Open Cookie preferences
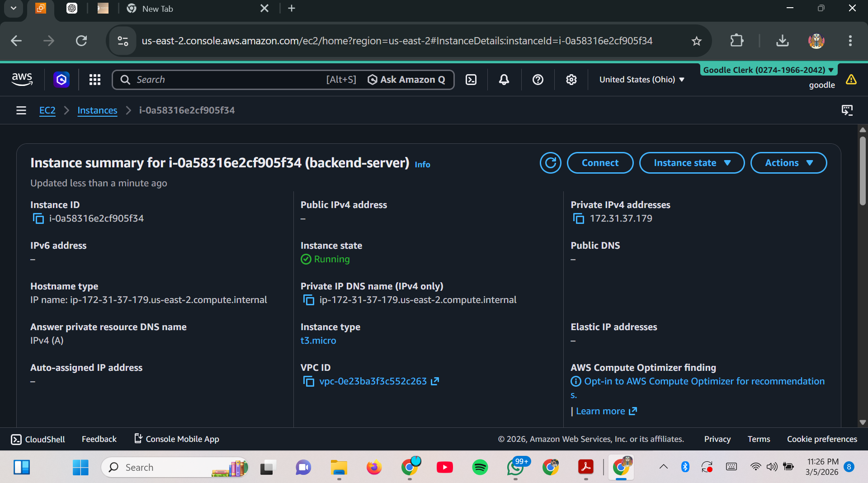The width and height of the screenshot is (868, 483). coord(822,439)
